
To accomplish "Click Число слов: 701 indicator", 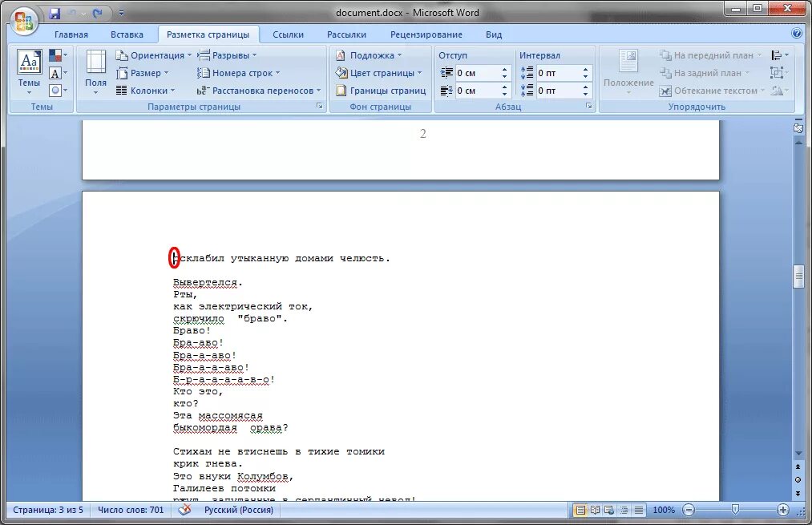I will tap(131, 510).
